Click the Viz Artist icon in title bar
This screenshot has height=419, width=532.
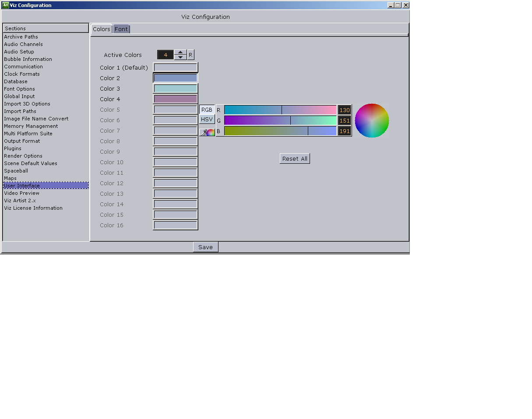5,5
